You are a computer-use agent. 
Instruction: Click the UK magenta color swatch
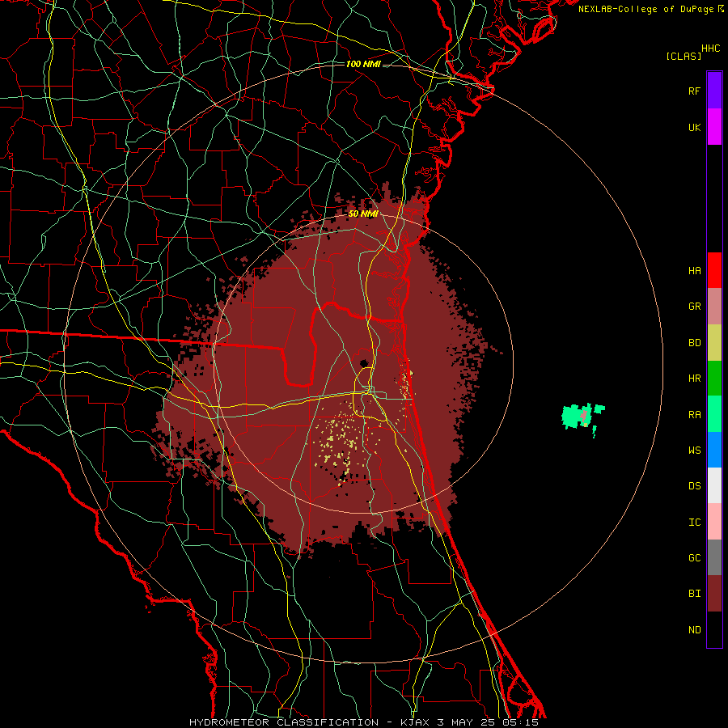point(714,127)
